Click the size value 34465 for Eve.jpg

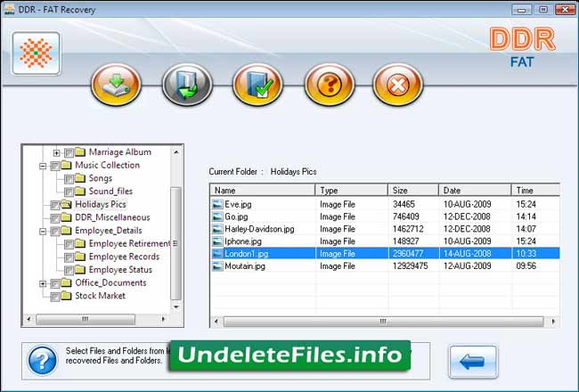[x=404, y=204]
